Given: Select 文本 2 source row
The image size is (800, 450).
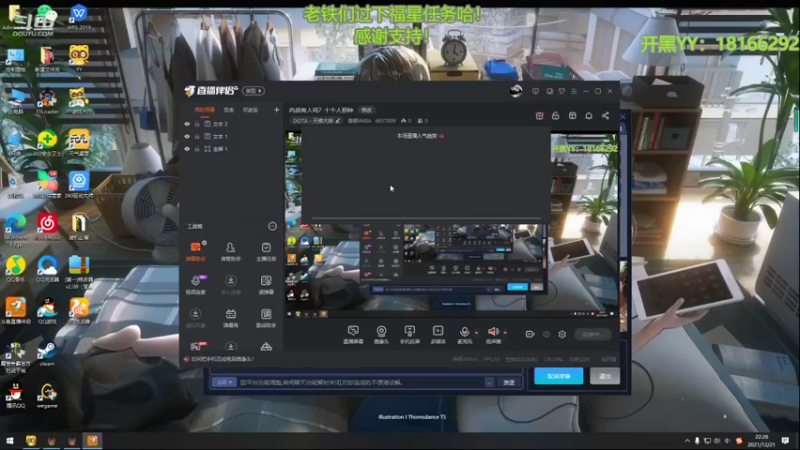Looking at the screenshot, I should (231, 124).
